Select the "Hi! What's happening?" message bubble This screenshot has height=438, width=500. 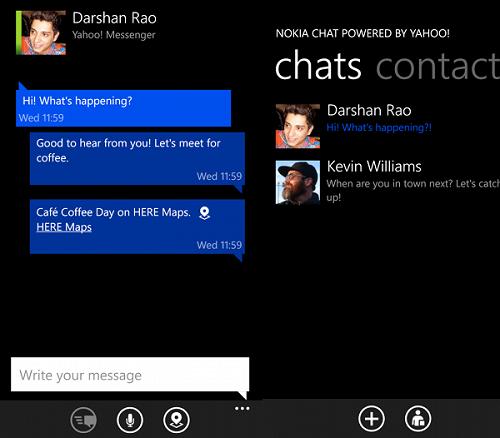tap(123, 108)
